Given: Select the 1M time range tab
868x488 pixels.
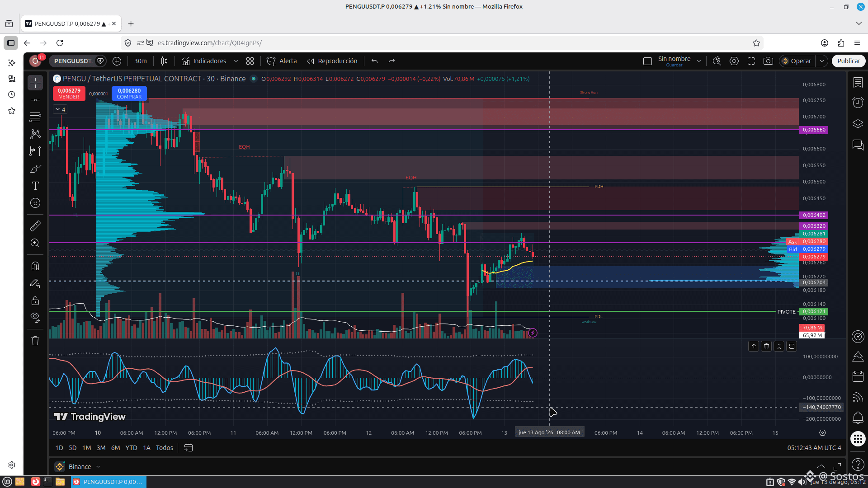Looking at the screenshot, I should click(x=87, y=448).
